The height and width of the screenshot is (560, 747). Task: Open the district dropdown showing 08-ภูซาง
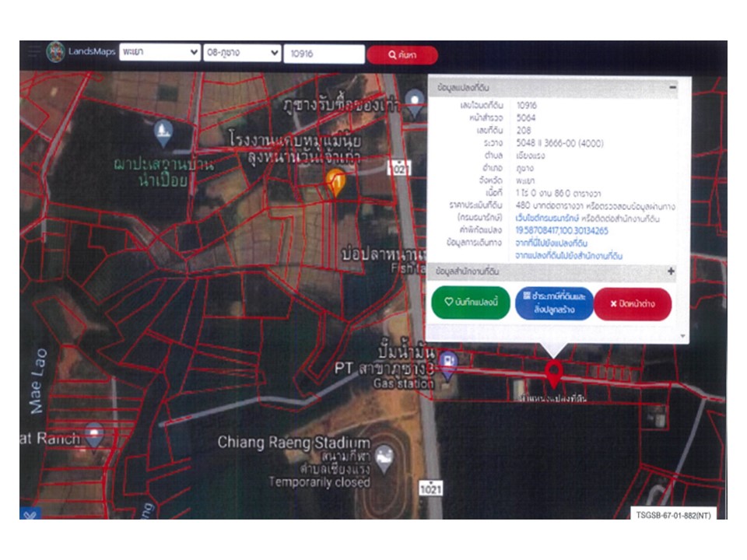(241, 53)
